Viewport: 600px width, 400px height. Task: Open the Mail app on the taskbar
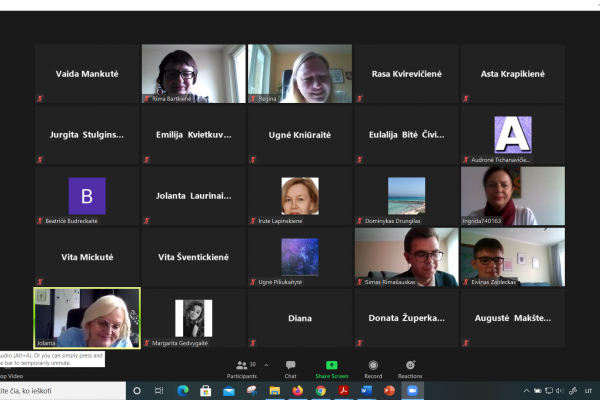228,391
